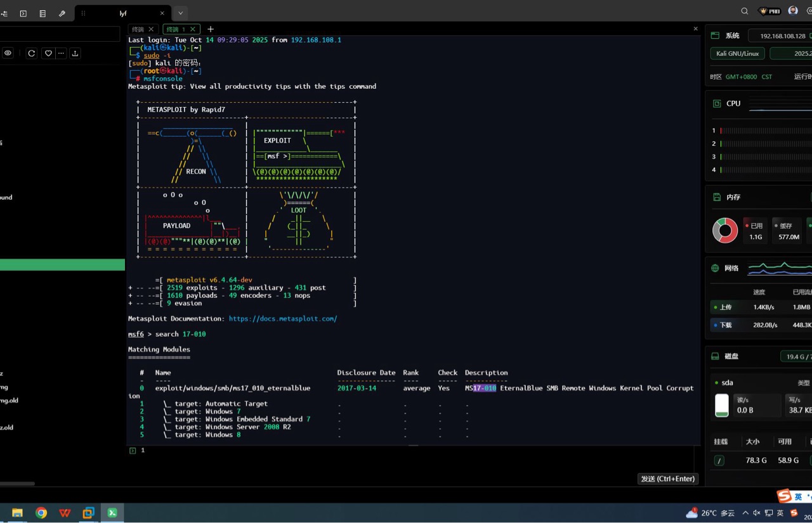Click the CPU panel icon
812x523 pixels.
717,103
